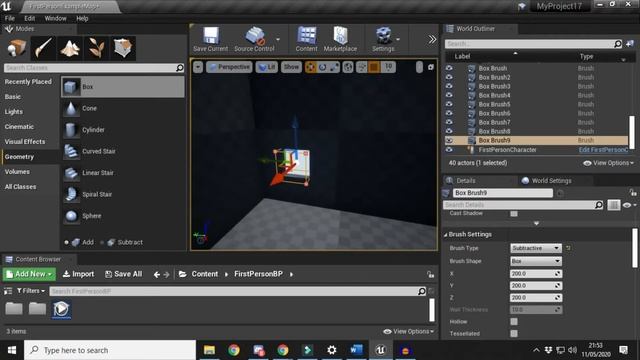The image size is (640, 360).
Task: Hide Box Brush5 via eye icon
Action: click(449, 104)
